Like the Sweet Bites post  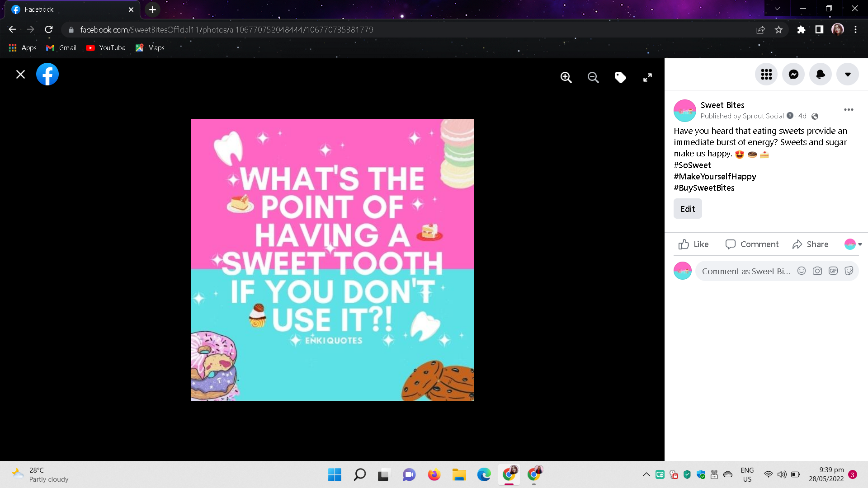pos(693,244)
